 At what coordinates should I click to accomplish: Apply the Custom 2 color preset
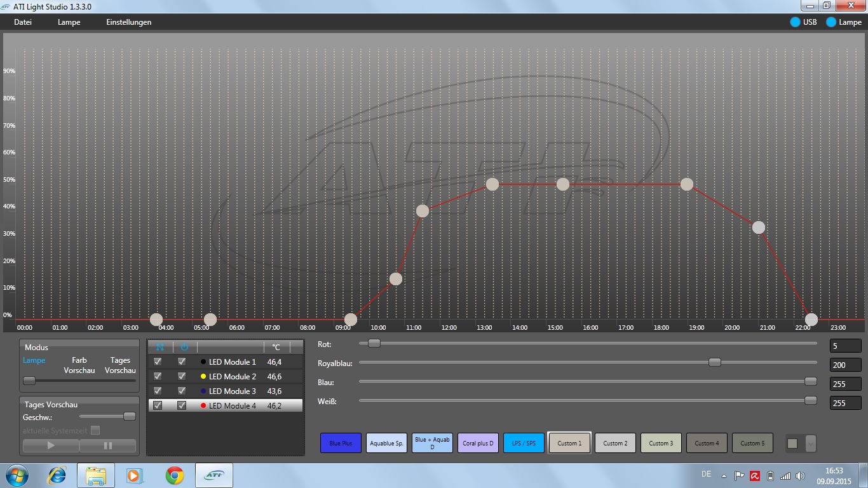tap(615, 443)
